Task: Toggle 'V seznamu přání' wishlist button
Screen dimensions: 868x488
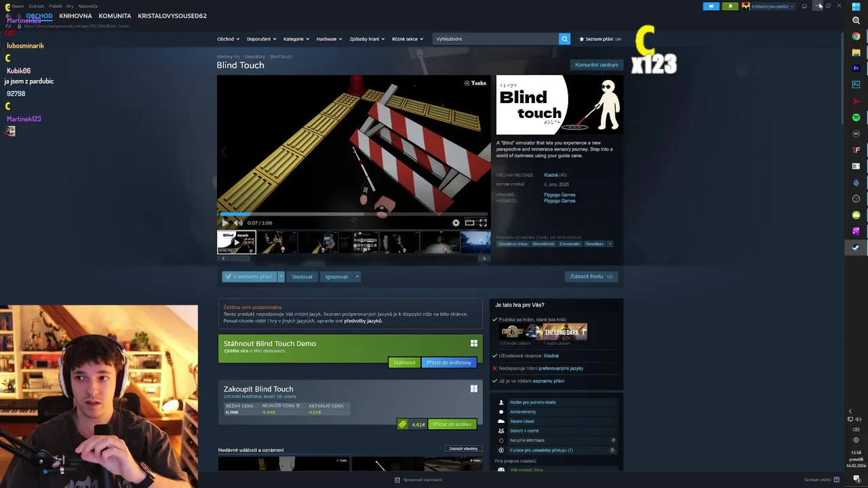Action: click(250, 277)
